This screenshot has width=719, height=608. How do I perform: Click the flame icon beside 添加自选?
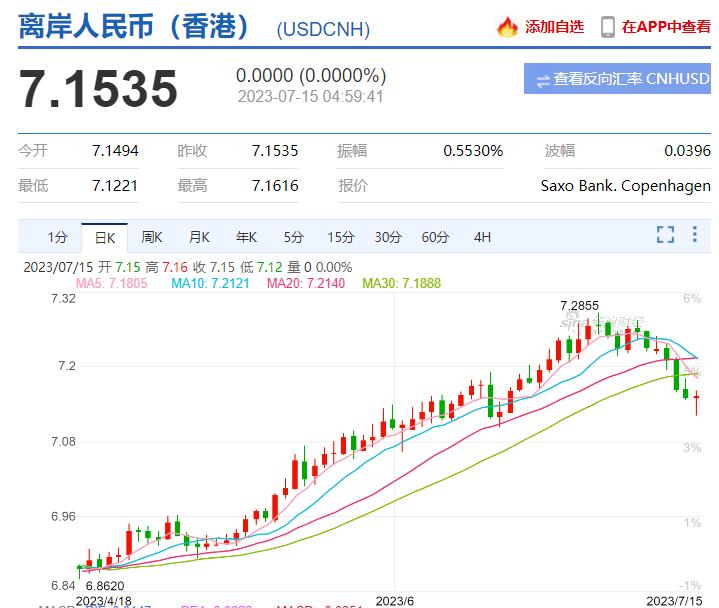[507, 27]
